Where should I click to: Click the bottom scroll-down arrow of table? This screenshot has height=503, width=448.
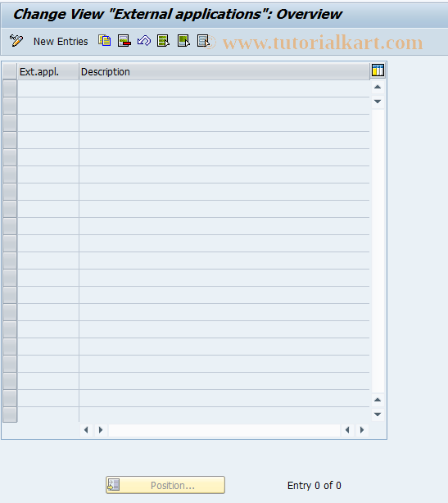pyautogui.click(x=378, y=415)
